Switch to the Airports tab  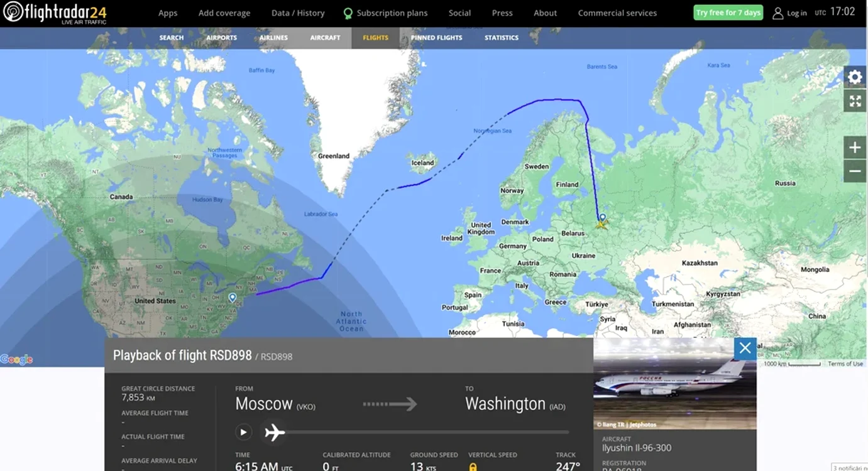click(x=221, y=38)
